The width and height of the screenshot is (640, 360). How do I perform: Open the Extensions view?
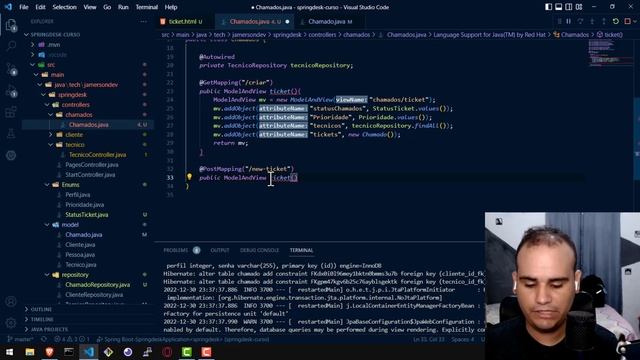pyautogui.click(x=11, y=112)
